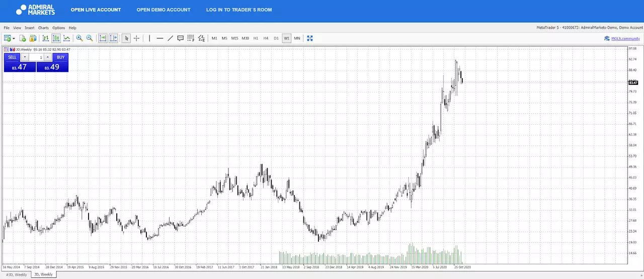Increase the trade volume with up arrow

pos(48,57)
